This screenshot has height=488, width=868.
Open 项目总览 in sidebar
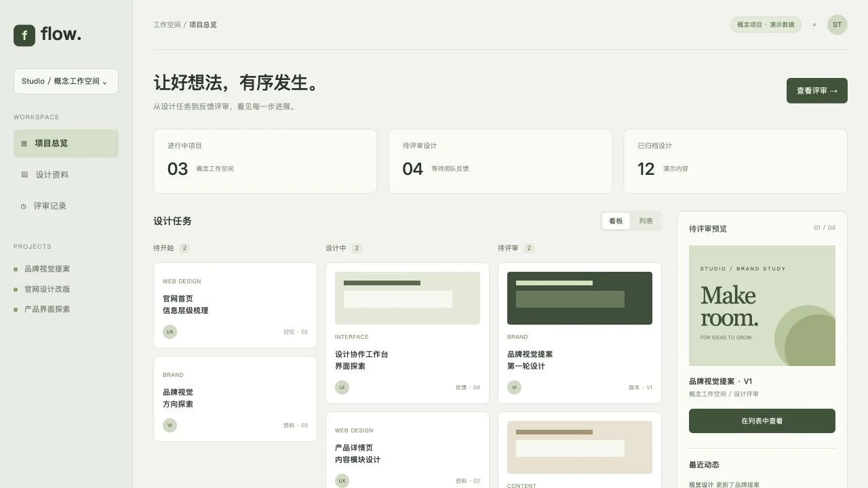(66, 144)
